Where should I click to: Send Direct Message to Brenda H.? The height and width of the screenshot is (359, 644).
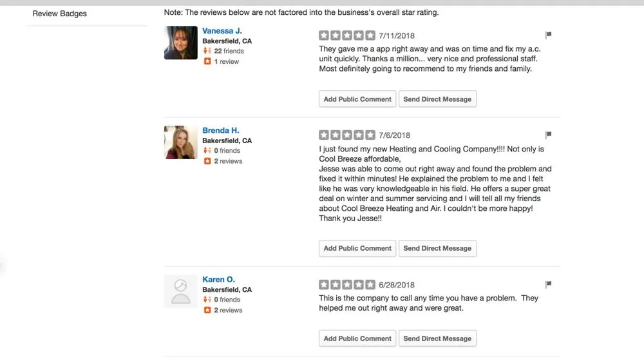437,248
